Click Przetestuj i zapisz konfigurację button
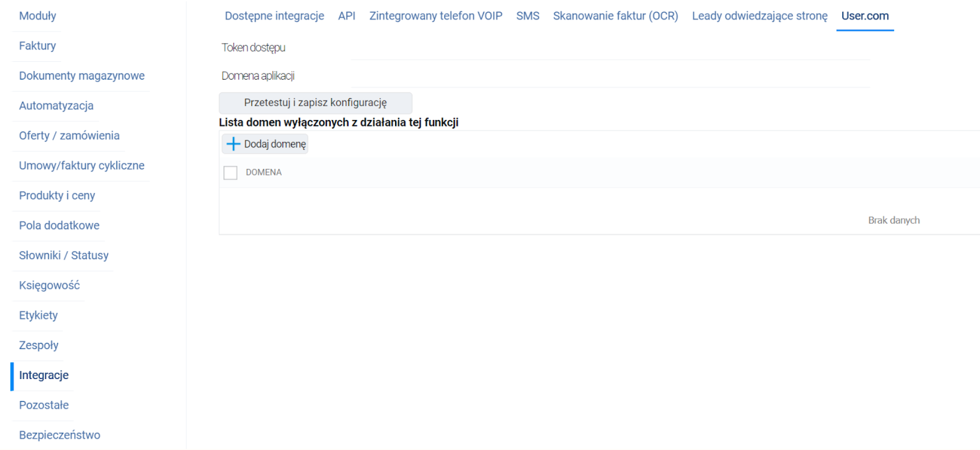This screenshot has width=980, height=450. pos(315,103)
